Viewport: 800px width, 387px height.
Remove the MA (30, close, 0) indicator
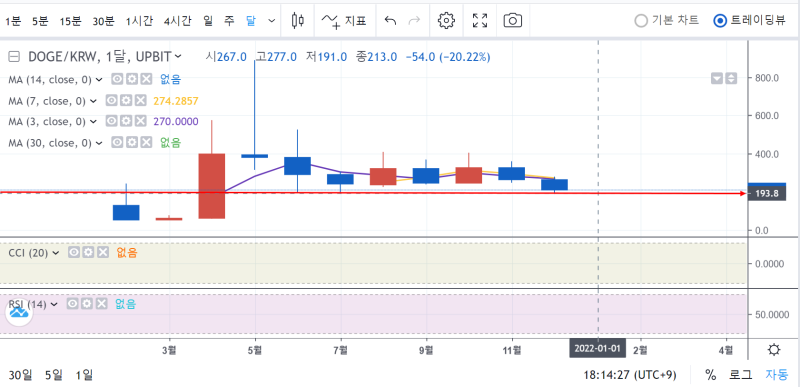click(146, 142)
